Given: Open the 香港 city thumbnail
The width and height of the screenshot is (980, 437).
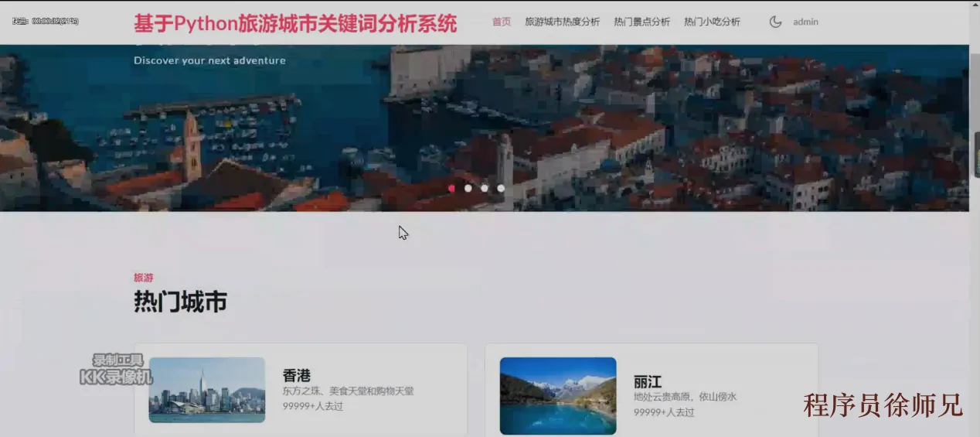Looking at the screenshot, I should click(207, 390).
